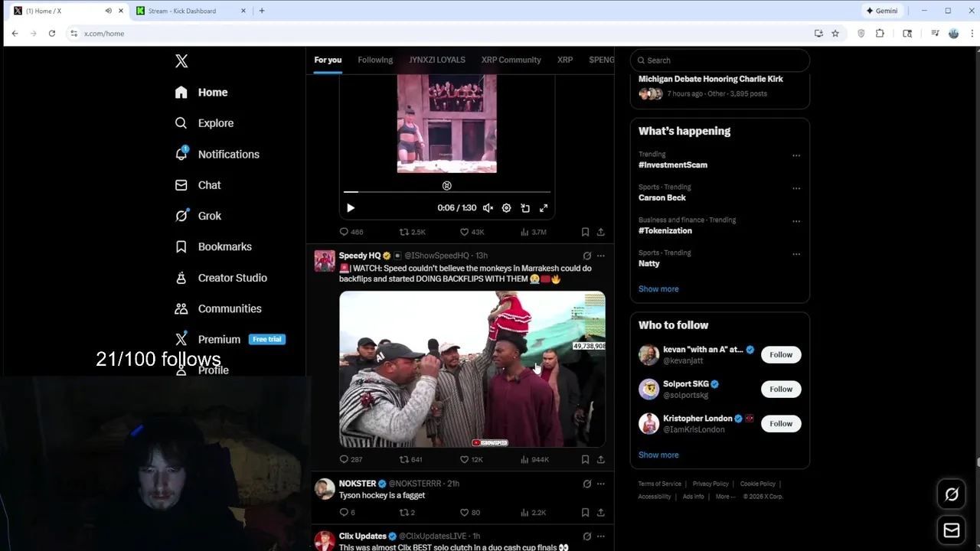Open Grok icon on Speedy HQ post

(x=587, y=256)
